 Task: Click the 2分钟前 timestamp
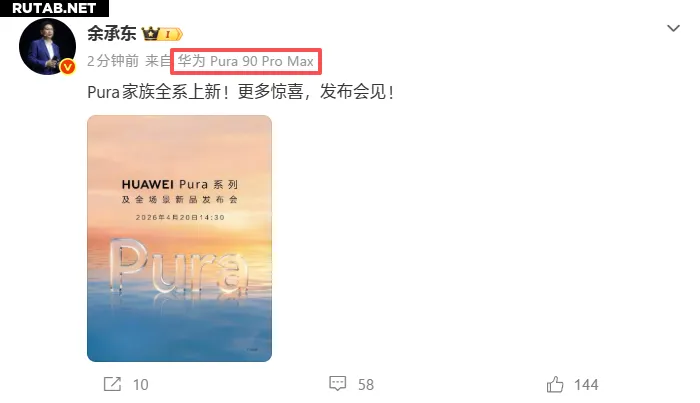point(113,61)
